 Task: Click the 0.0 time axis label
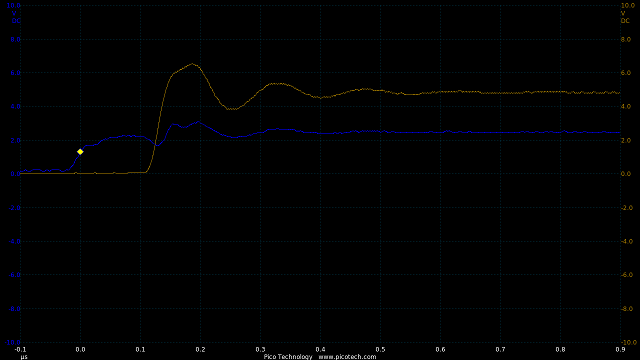tap(80, 349)
